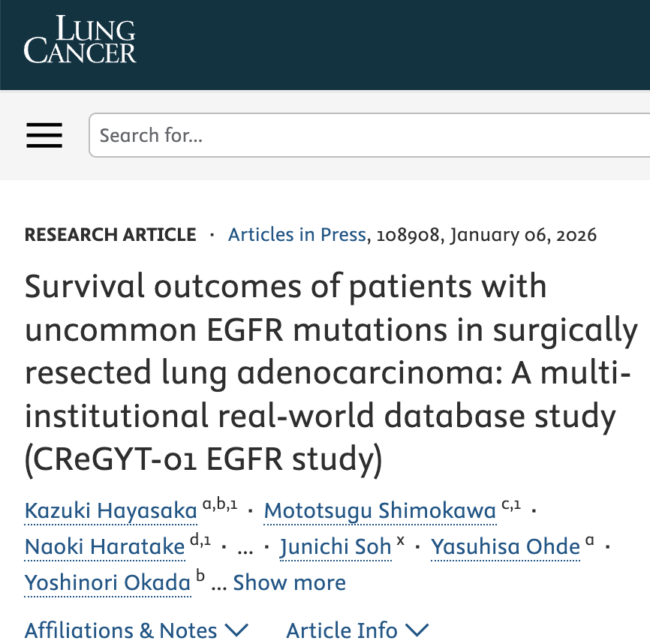The width and height of the screenshot is (650, 644).
Task: Open author Yoshinori Okada's details
Action: (107, 582)
